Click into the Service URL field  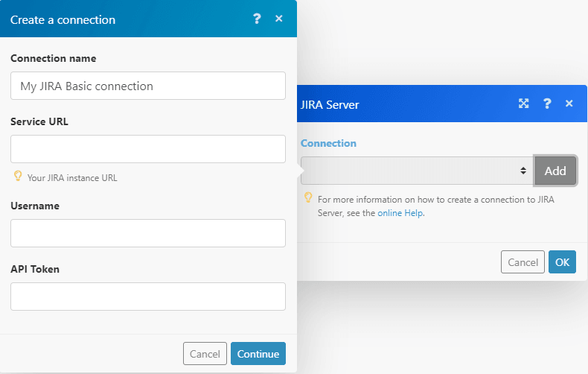point(148,149)
